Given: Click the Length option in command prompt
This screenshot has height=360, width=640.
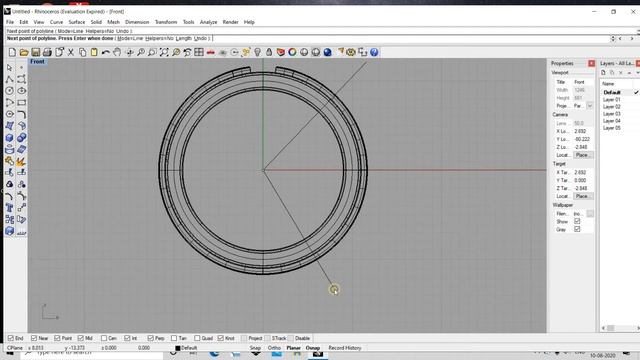Looking at the screenshot, I should (183, 38).
